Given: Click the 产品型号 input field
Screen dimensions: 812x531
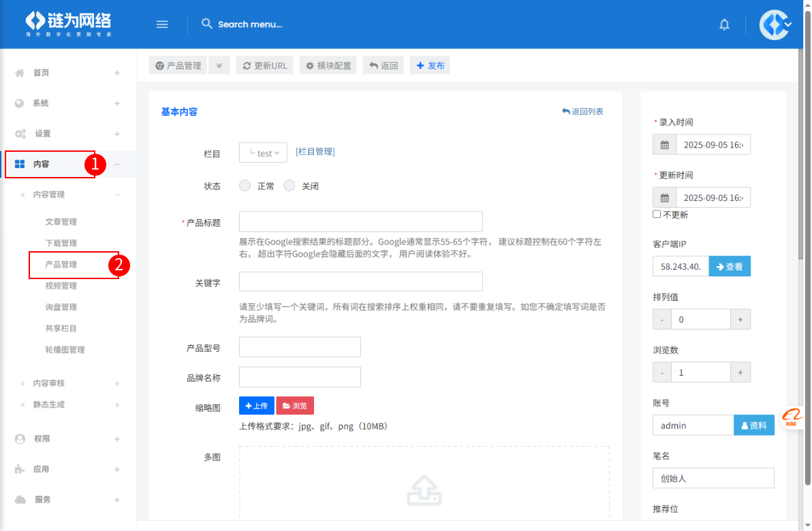Looking at the screenshot, I should [300, 347].
